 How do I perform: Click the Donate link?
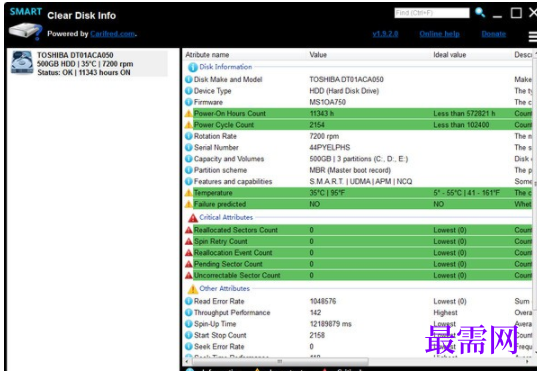[x=494, y=34]
